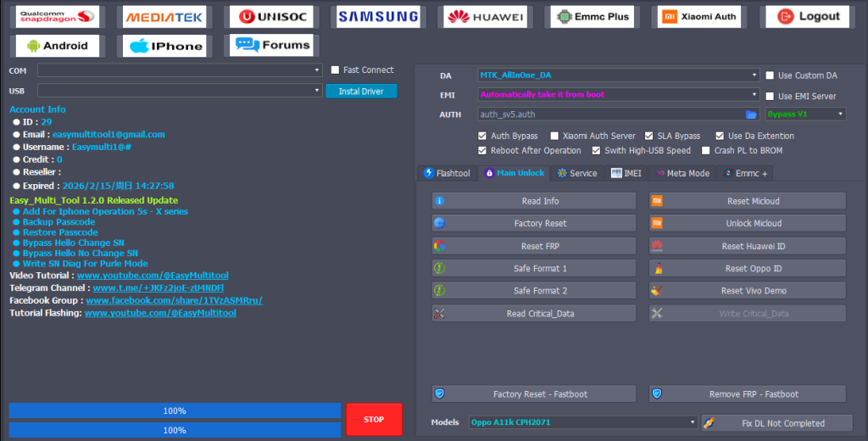Open the Emmc Plus section

click(x=593, y=17)
